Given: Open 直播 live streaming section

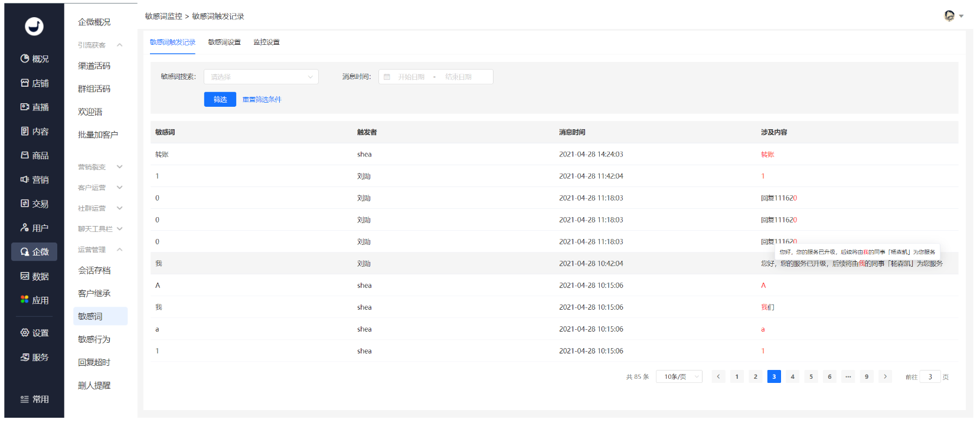Looking at the screenshot, I should (x=34, y=107).
